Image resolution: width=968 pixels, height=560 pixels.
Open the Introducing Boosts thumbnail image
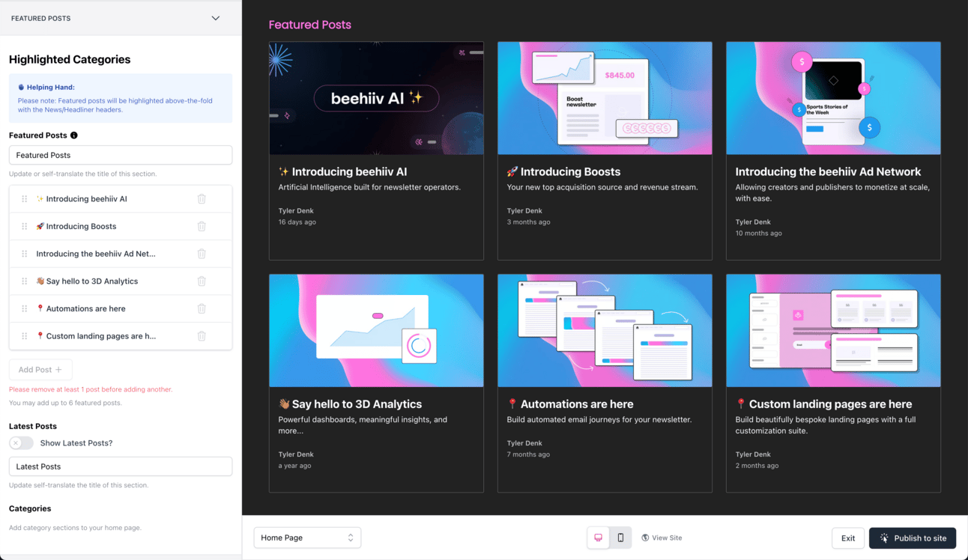(x=605, y=98)
